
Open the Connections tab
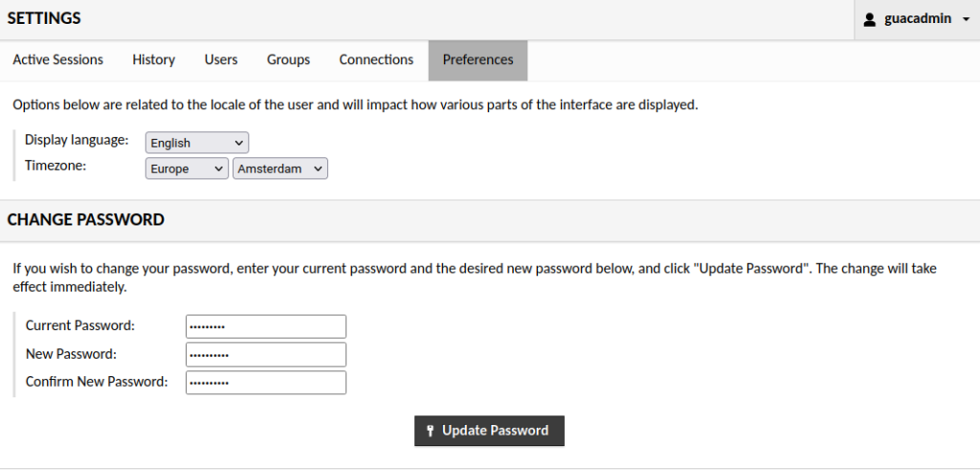pyautogui.click(x=376, y=60)
